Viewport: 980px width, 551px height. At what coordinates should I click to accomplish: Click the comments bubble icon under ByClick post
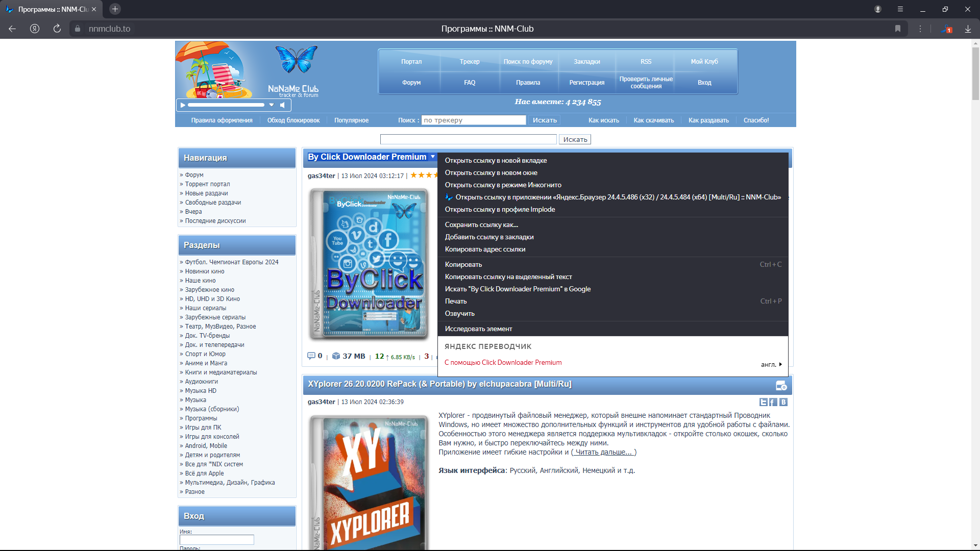click(x=311, y=356)
